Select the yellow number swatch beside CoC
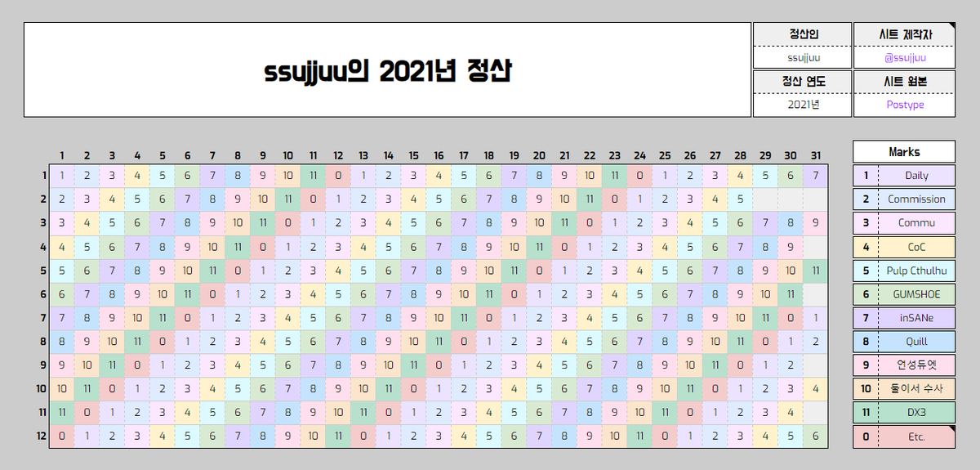This screenshot has height=470, width=980. [866, 246]
